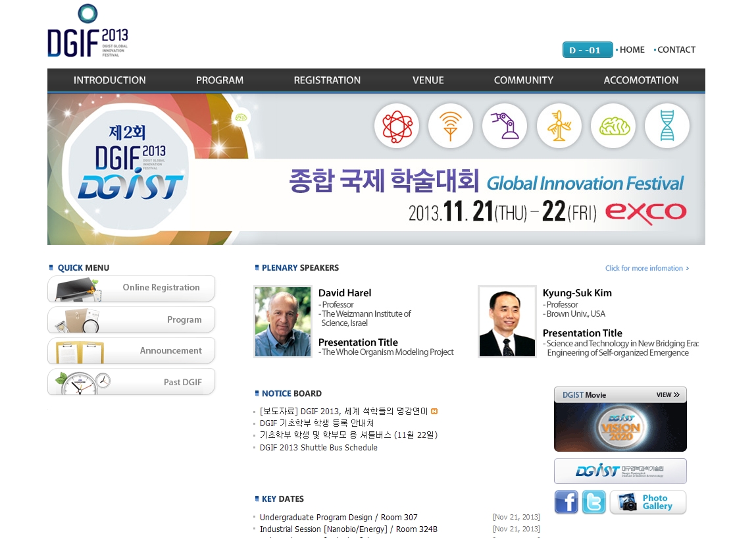Click the DGIF 2013 logo

point(88,31)
